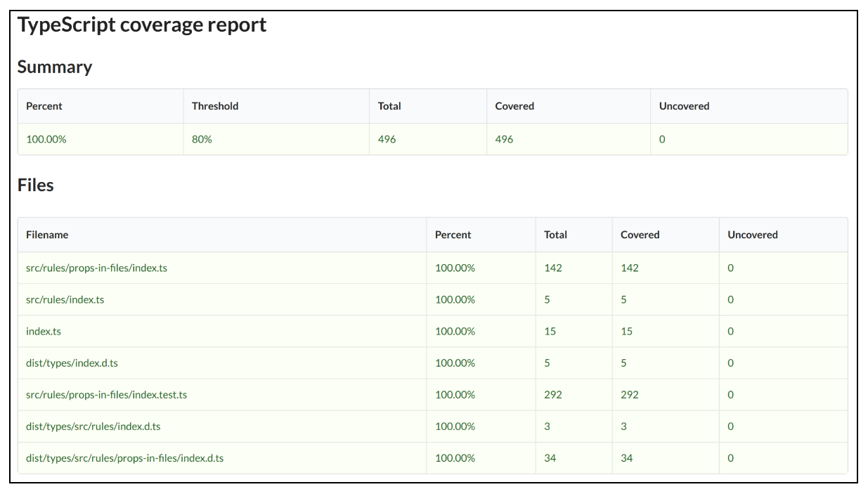Open src/rules/props-in-files/index.test.ts link
This screenshot has height=494, width=868.
tap(106, 394)
